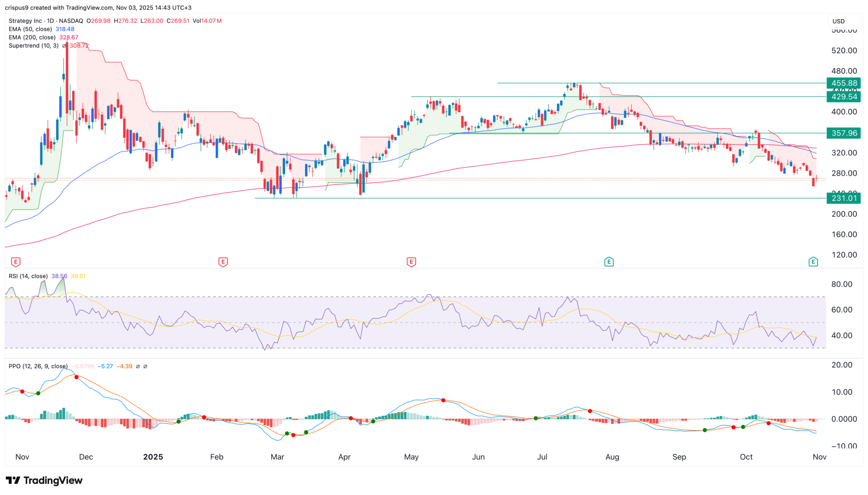Click the red earnings marker near May

[x=411, y=262]
